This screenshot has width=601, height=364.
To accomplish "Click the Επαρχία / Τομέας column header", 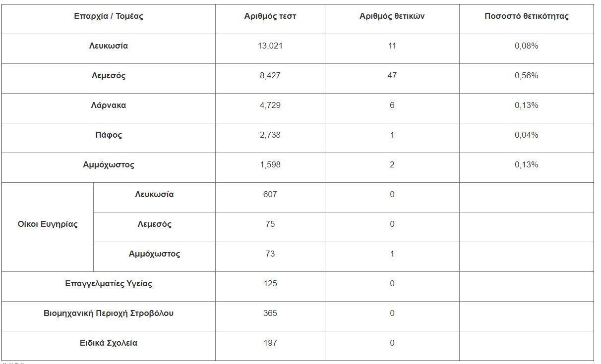I will tap(109, 16).
